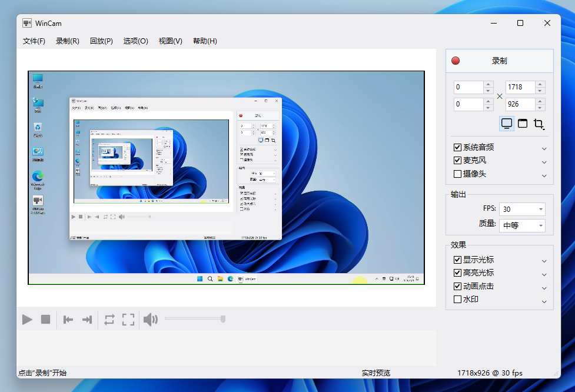
Task: Uncheck the 高亮光标 checkbox
Action: click(457, 273)
